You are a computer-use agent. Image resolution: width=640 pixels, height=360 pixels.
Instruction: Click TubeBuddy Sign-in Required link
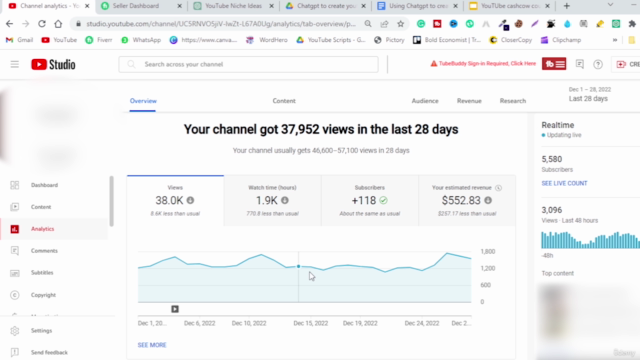pos(483,64)
